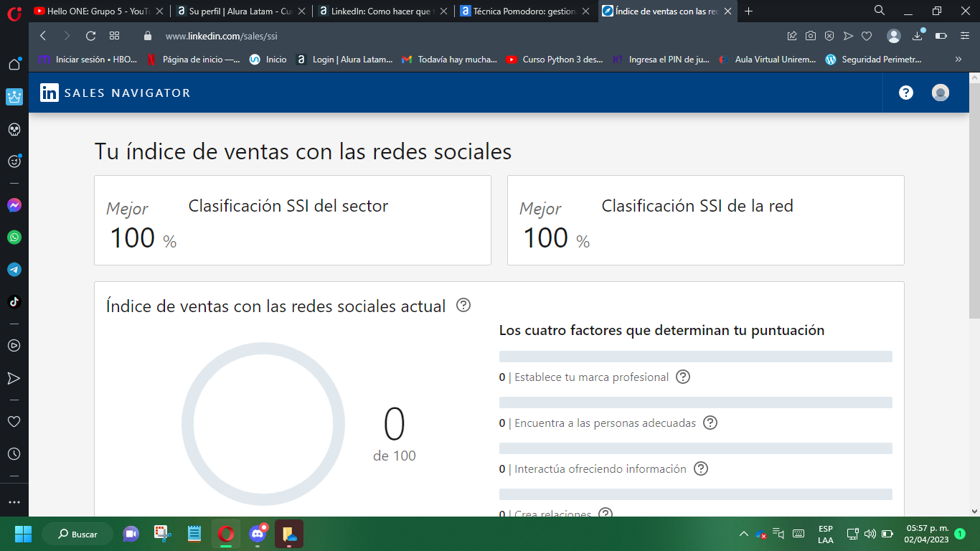The image size is (980, 551).
Task: Open Easy Setup sliders icon
Action: click(x=965, y=36)
